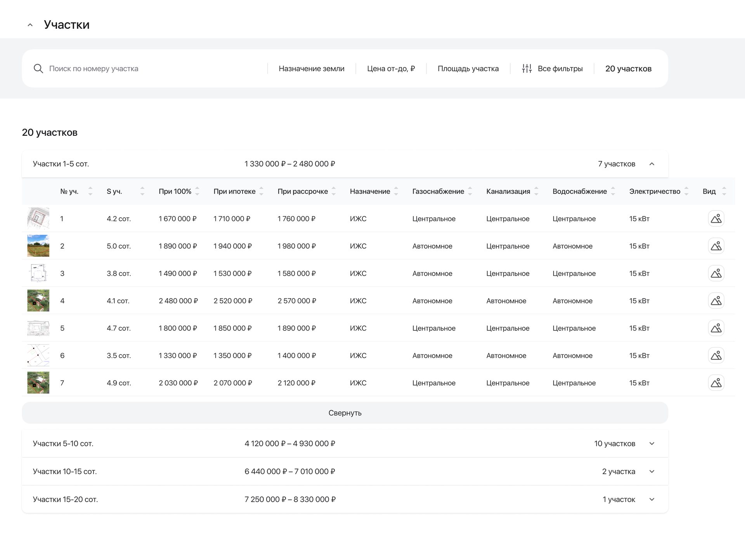This screenshot has width=745, height=560.
Task: Click price range 4 120 000 ₽ – 4 930 000 ₽
Action: coord(290,444)
